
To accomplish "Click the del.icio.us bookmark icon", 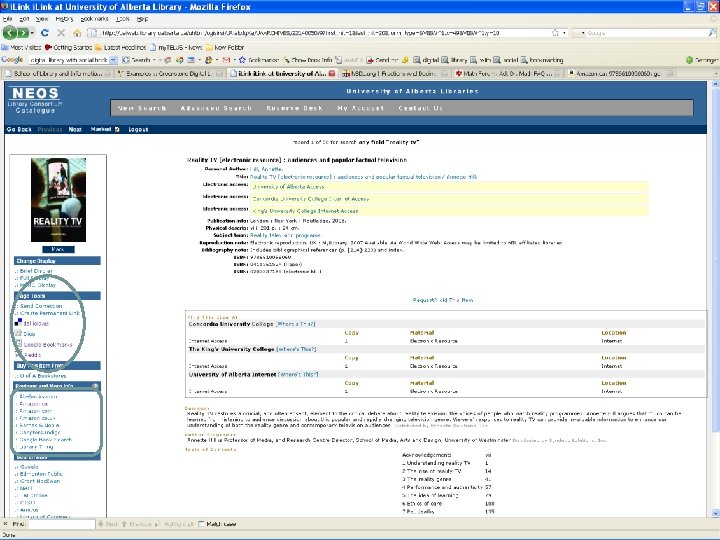I will (x=19, y=323).
